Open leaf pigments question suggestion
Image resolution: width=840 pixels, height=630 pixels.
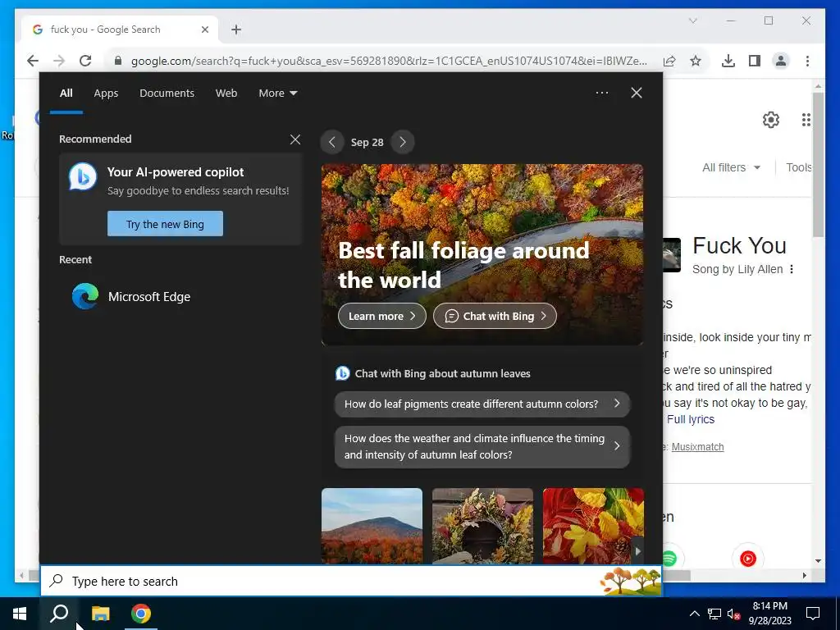(x=482, y=404)
